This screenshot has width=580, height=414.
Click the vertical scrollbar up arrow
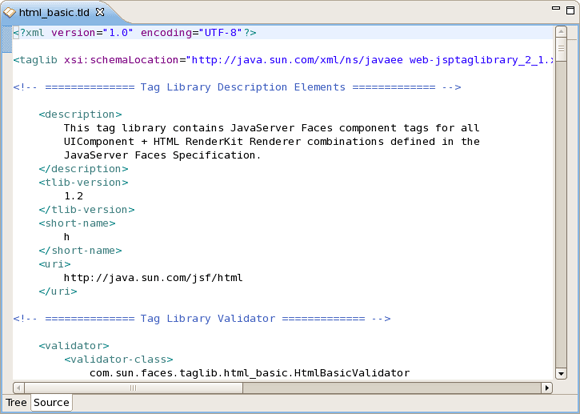pyautogui.click(x=561, y=32)
